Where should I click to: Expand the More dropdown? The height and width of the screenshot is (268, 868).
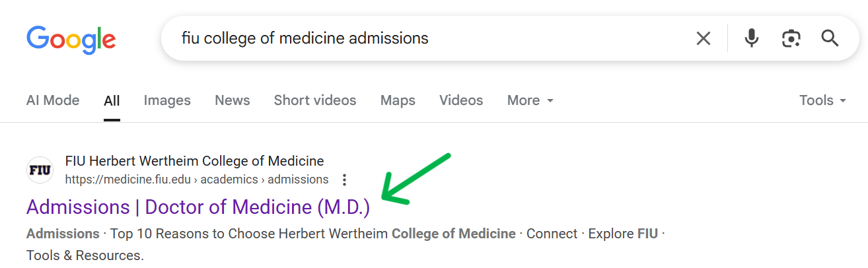pyautogui.click(x=530, y=100)
